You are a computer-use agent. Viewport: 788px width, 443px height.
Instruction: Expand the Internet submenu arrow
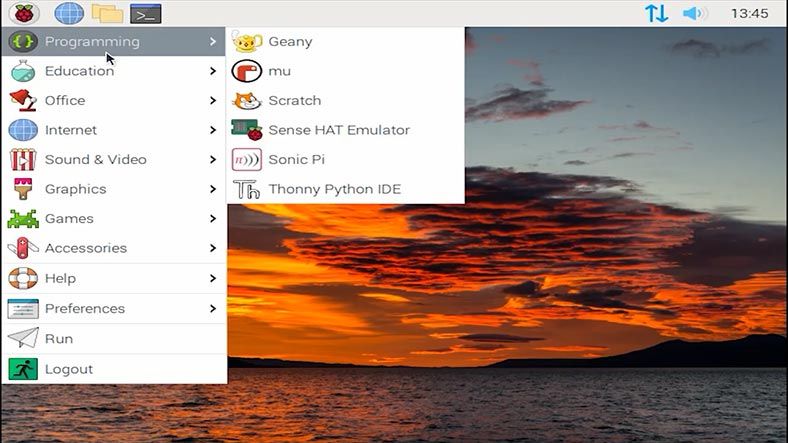point(213,130)
